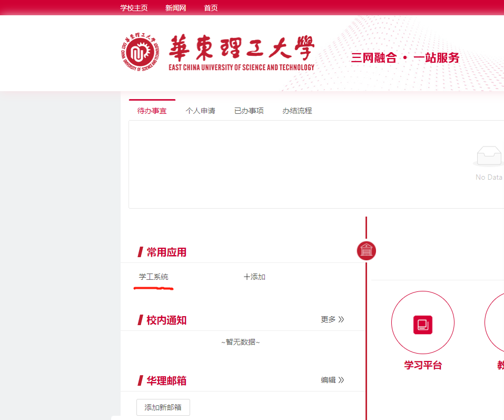The height and width of the screenshot is (420, 504).
Task: Click the round university emblem logo
Action: 140,53
